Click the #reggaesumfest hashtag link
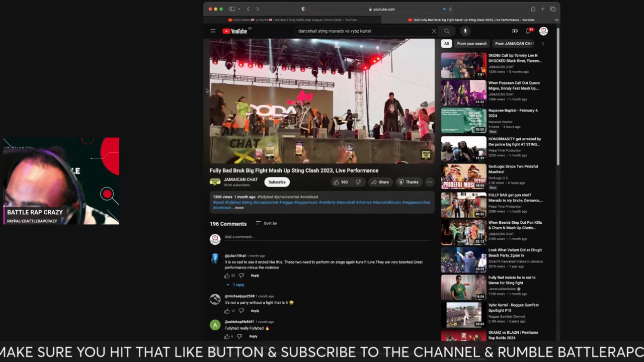 pyautogui.click(x=416, y=202)
